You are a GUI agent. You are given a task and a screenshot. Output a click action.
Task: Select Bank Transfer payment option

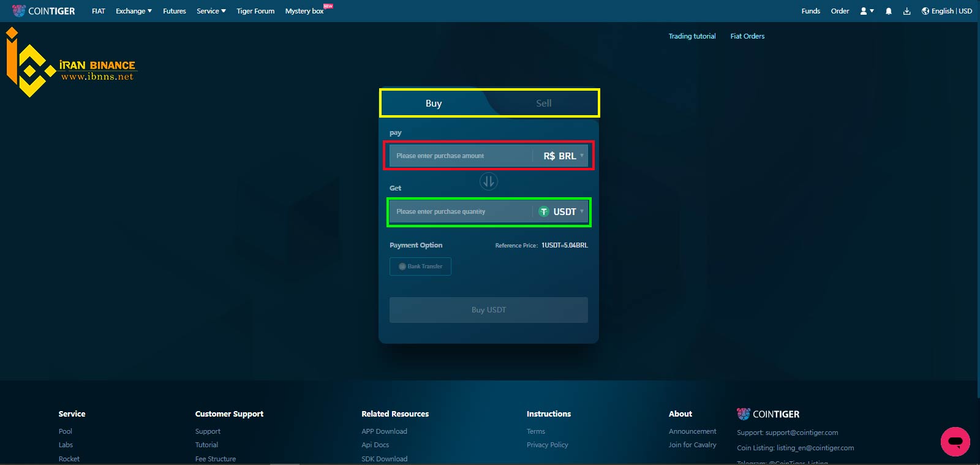[420, 267]
